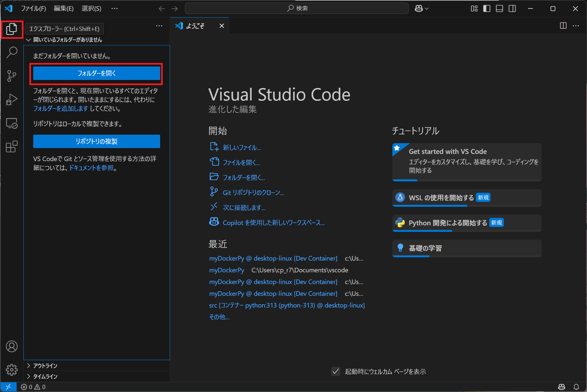Click 新しいファイル... on welcome page
Viewport: 587px width, 392px height.
[242, 148]
